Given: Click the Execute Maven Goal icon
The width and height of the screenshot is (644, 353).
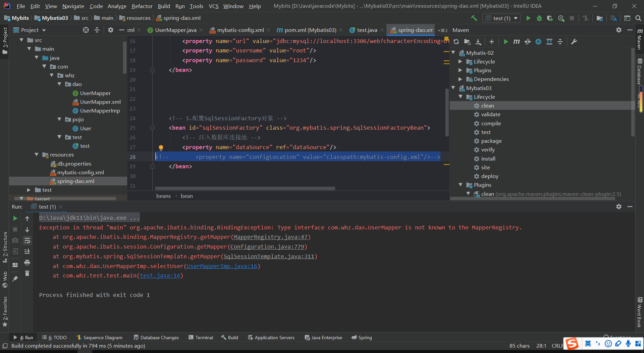Looking at the screenshot, I should click(516, 42).
